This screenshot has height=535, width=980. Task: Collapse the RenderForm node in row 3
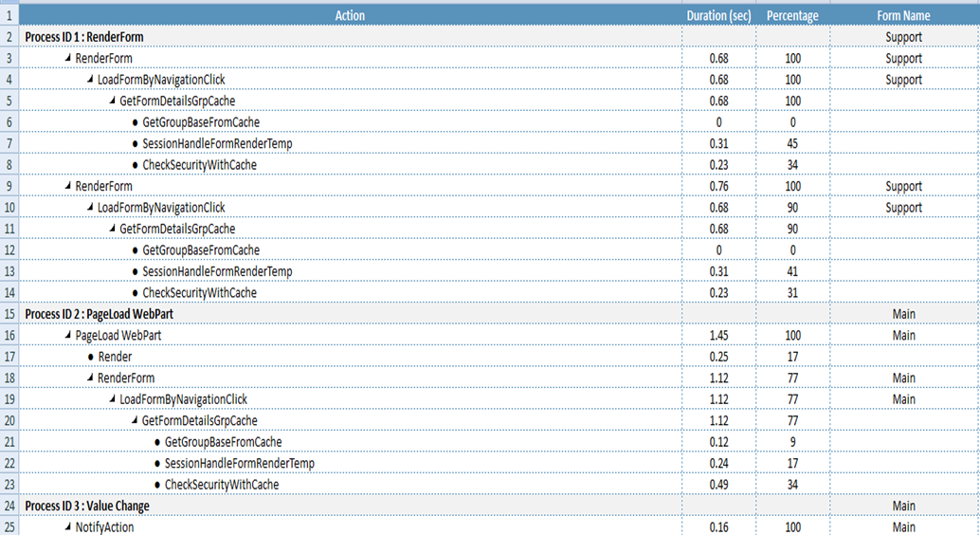coord(67,59)
